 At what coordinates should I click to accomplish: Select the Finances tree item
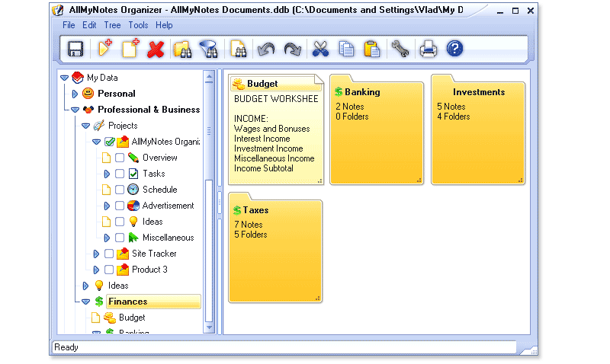coord(153,302)
